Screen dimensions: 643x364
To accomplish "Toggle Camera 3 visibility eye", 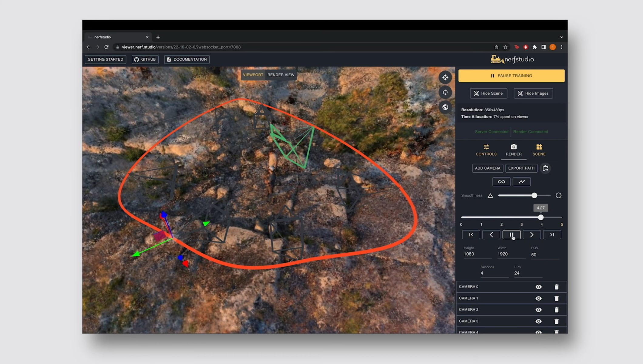I will [x=538, y=321].
